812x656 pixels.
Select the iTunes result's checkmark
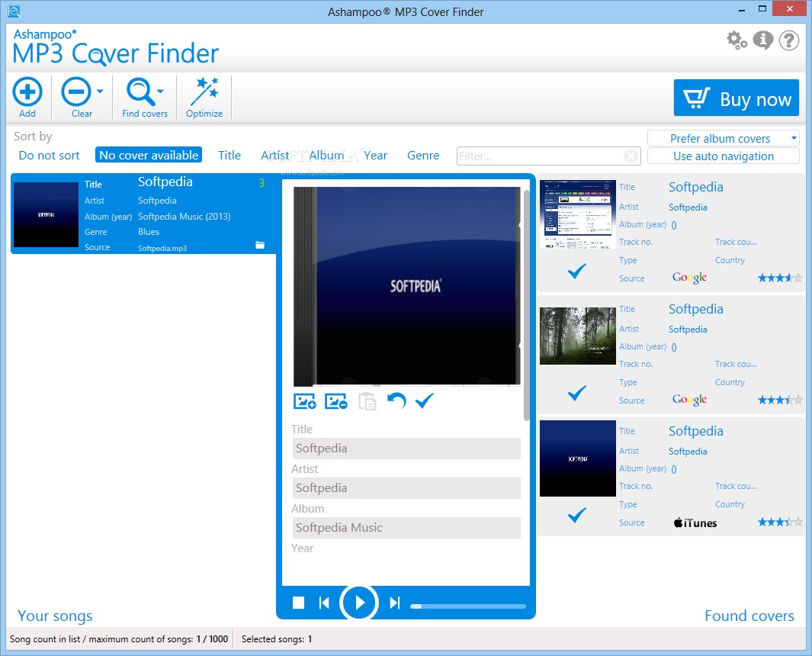(x=576, y=515)
